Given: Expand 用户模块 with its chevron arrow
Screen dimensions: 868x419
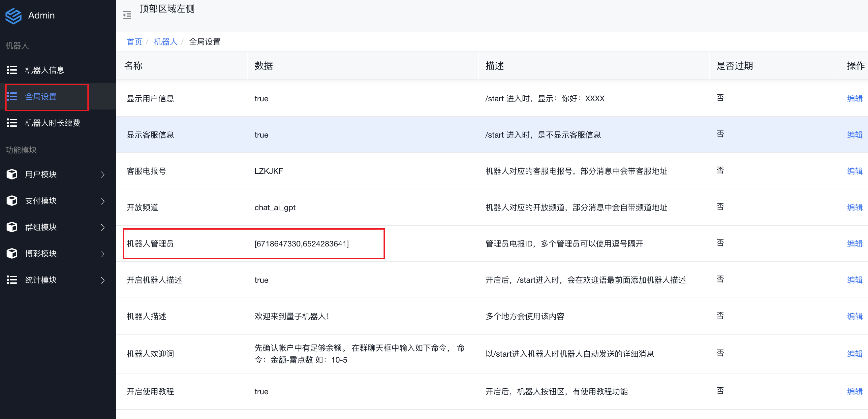Looking at the screenshot, I should 103,175.
